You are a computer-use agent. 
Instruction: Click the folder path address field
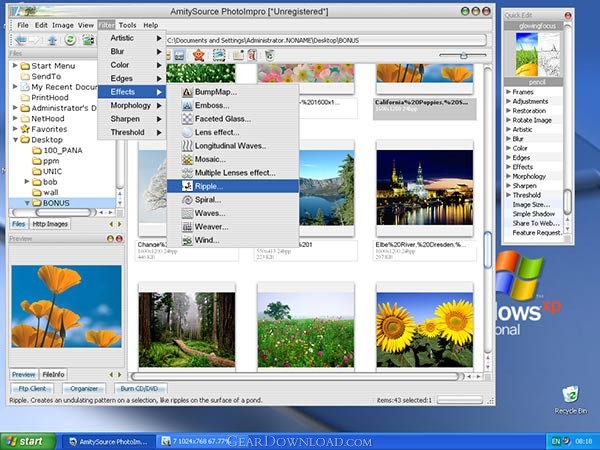pyautogui.click(x=326, y=40)
